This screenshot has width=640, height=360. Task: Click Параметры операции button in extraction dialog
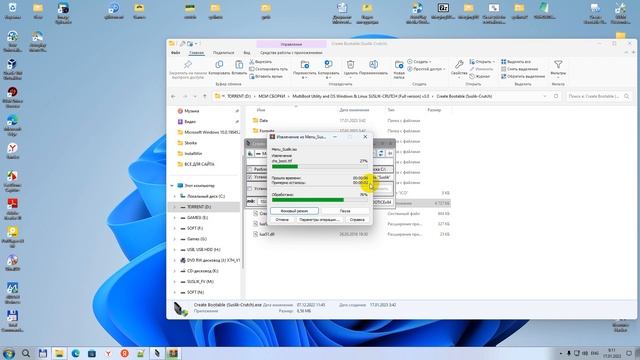[x=319, y=220]
